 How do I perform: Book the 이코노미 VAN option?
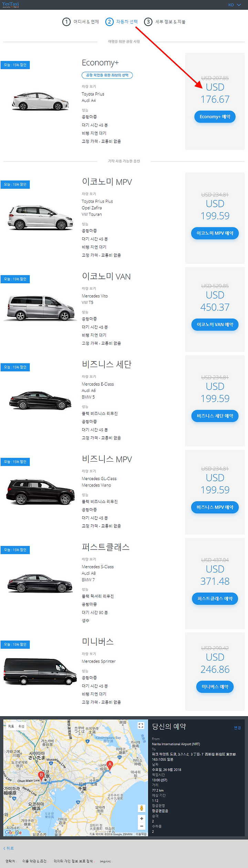coord(215,325)
